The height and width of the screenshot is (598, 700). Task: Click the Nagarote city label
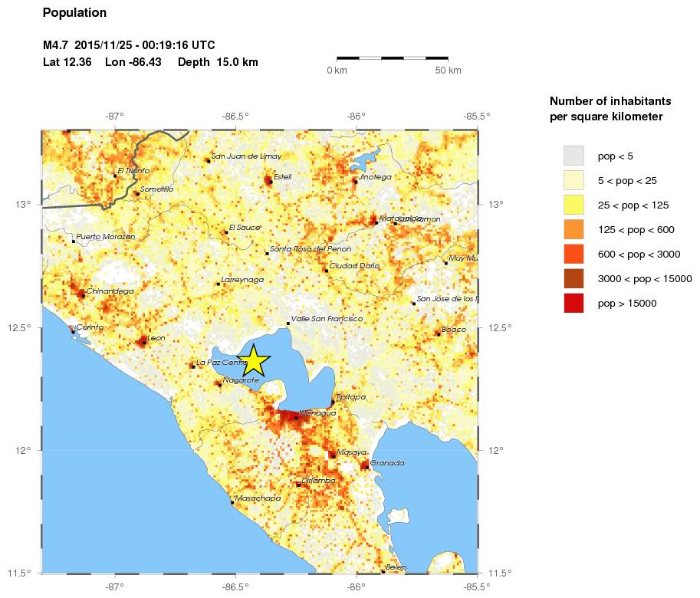coord(241,380)
